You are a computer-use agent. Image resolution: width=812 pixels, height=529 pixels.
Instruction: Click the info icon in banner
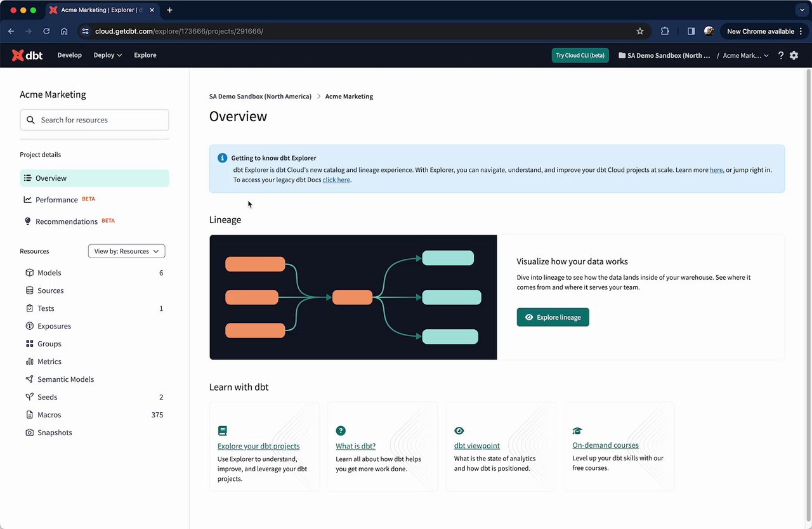pyautogui.click(x=222, y=158)
